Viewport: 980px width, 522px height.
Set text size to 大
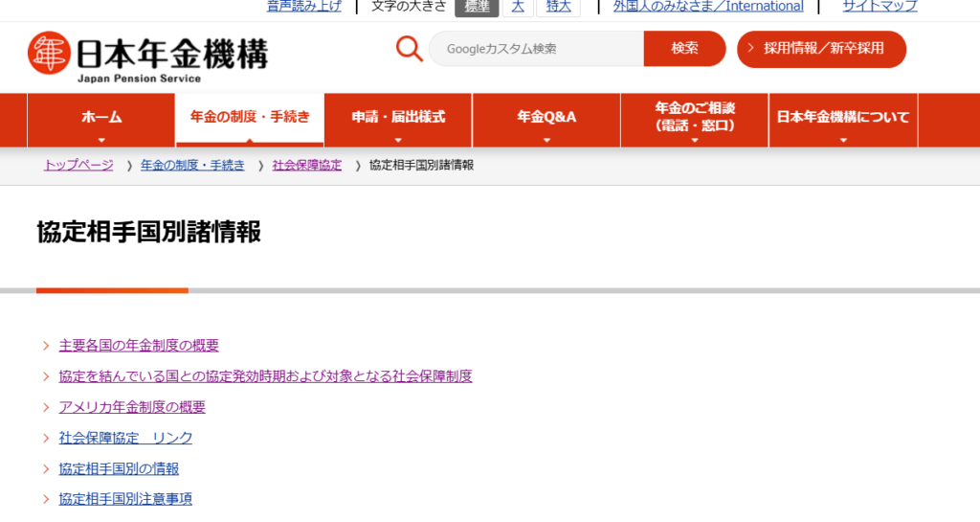[x=518, y=7]
